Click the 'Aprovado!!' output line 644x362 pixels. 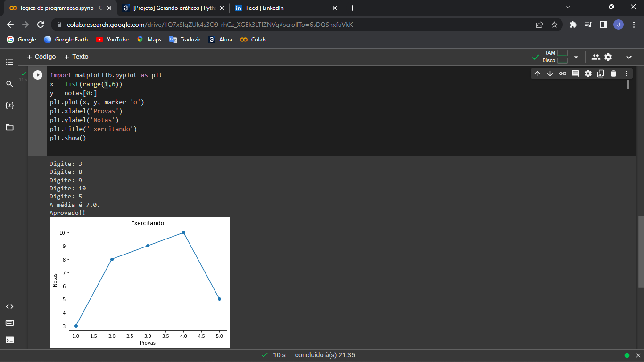click(67, 213)
